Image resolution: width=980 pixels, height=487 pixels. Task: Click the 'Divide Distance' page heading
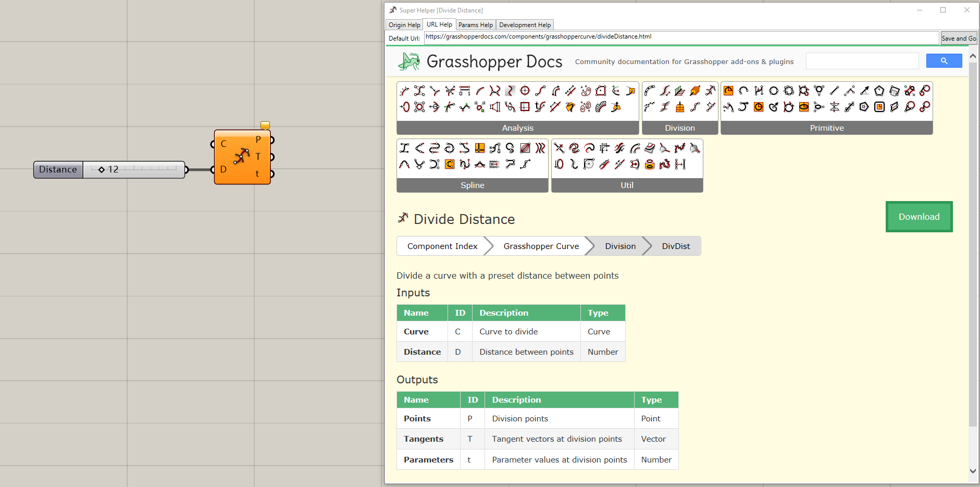[x=464, y=219]
